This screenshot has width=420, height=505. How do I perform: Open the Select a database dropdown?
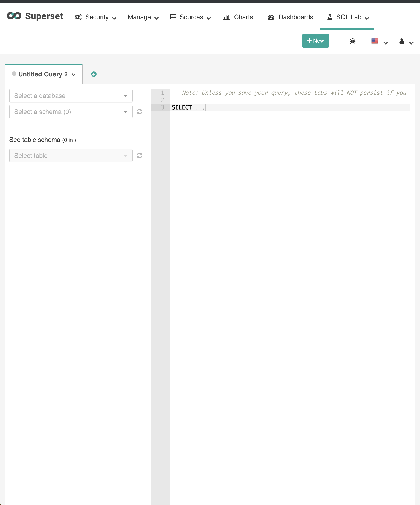point(71,96)
